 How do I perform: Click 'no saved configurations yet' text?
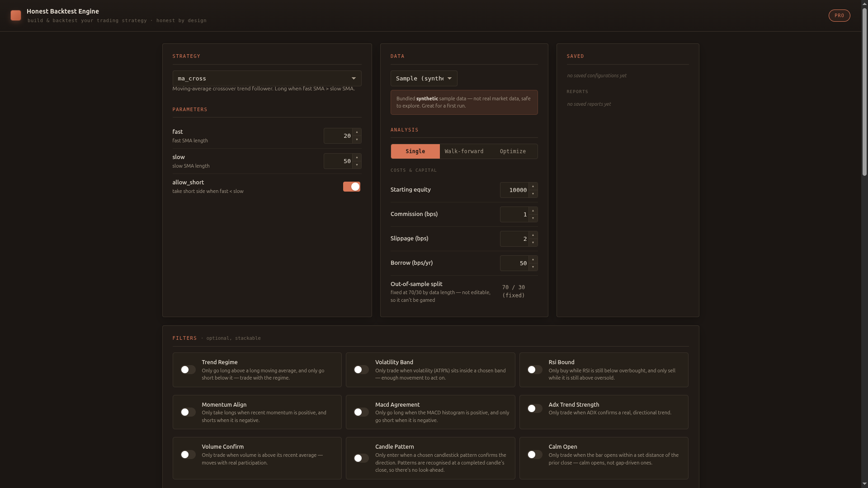click(597, 75)
